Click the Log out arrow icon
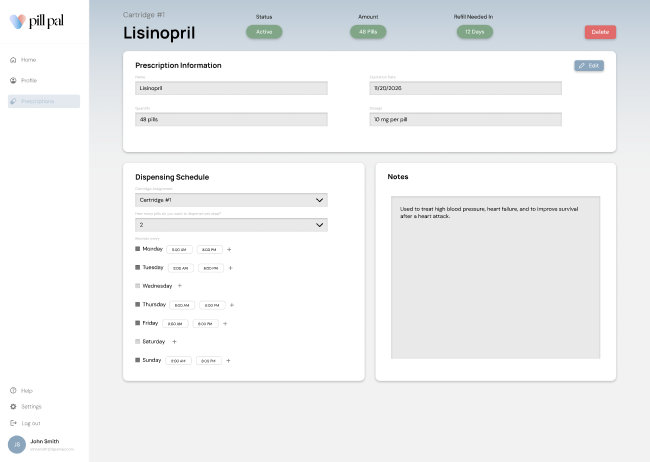This screenshot has height=462, width=650. click(13, 423)
